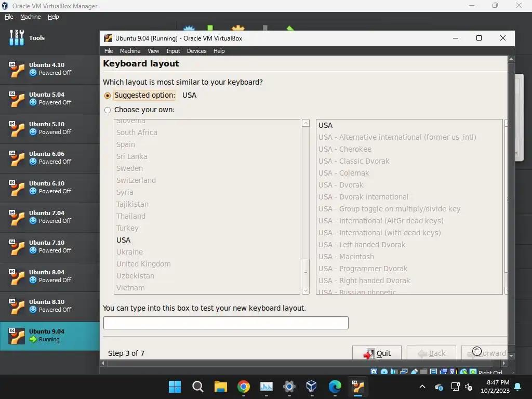Open the Settings gear in the taskbar
Viewport: 532px width, 399px height.
coord(289,387)
